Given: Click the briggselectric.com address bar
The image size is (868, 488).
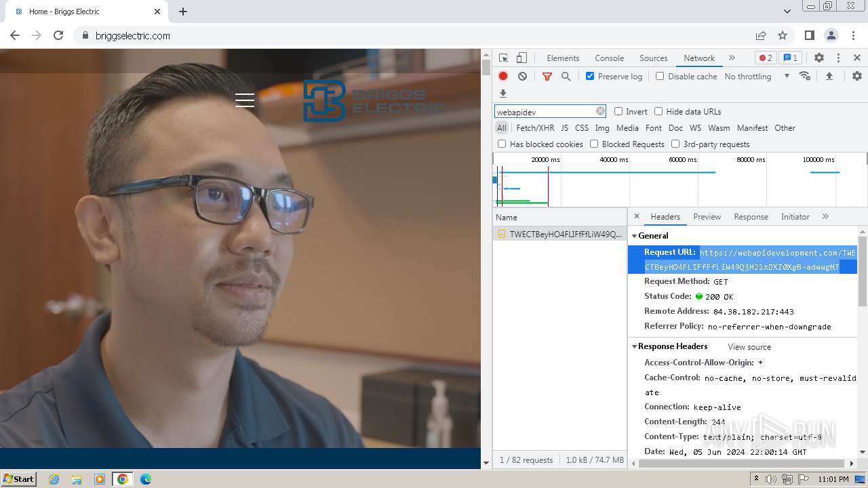Looking at the screenshot, I should (133, 36).
